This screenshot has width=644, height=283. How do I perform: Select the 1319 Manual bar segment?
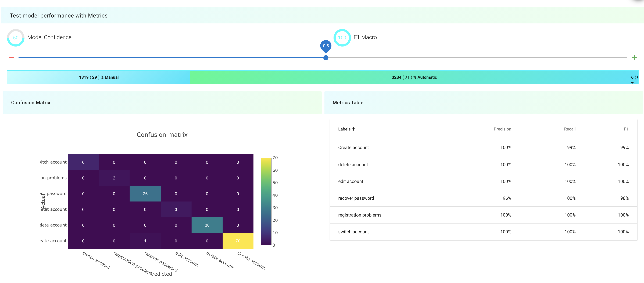[x=99, y=77]
